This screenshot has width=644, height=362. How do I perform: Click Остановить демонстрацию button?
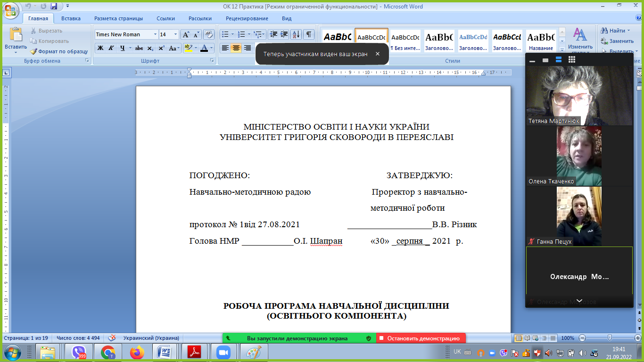pos(421,338)
